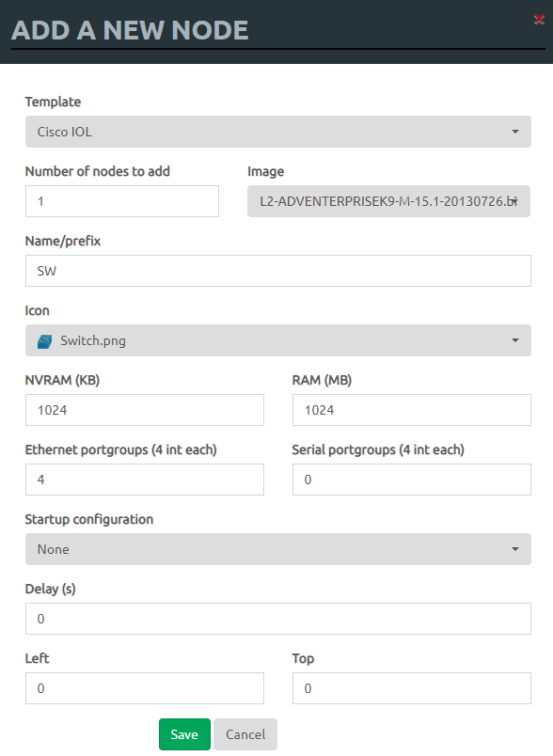Close the Add a New Node dialog
Viewport: 553px width, 756px height.
(x=539, y=20)
